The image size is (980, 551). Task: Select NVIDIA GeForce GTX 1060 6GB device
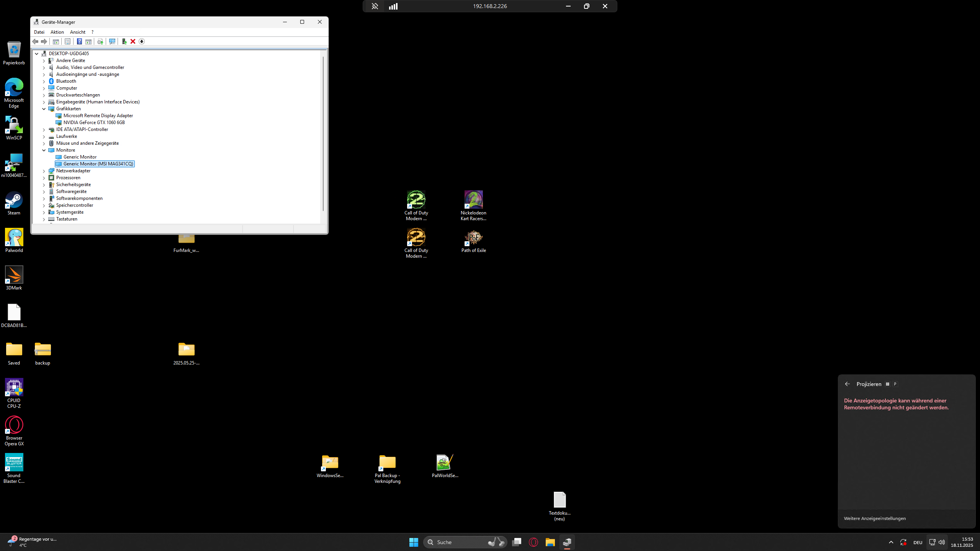94,123
